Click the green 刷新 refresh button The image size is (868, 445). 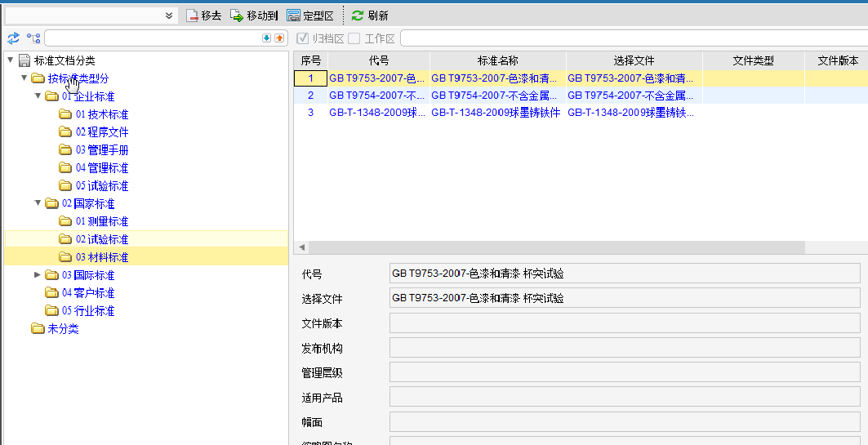tap(370, 16)
